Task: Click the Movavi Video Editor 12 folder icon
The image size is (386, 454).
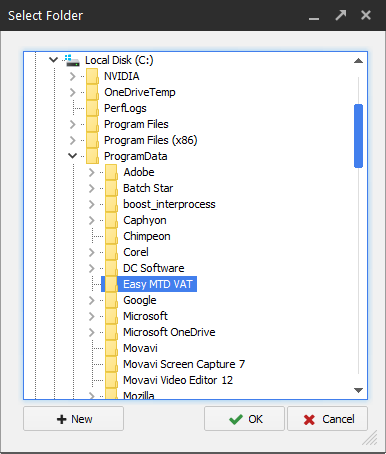Action: click(111, 380)
